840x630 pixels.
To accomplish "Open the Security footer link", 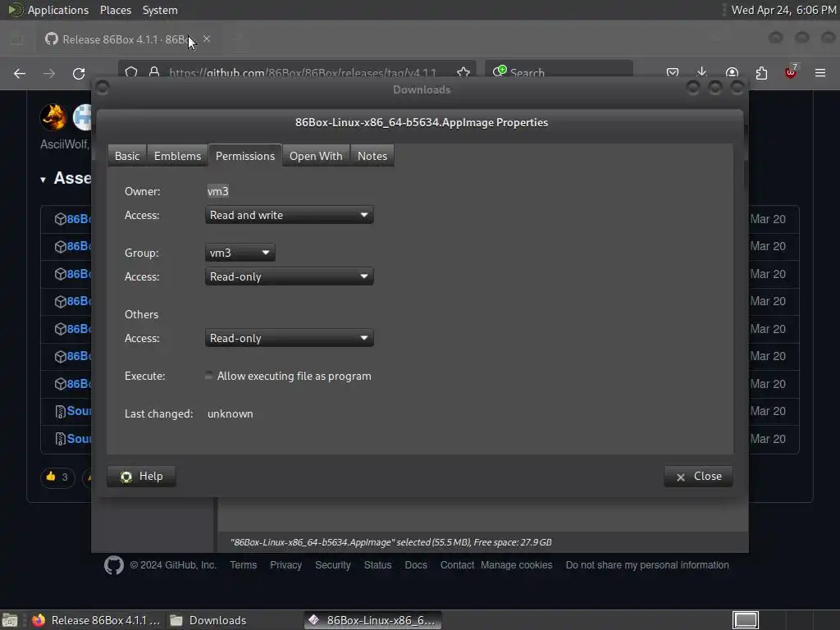I will point(333,565).
